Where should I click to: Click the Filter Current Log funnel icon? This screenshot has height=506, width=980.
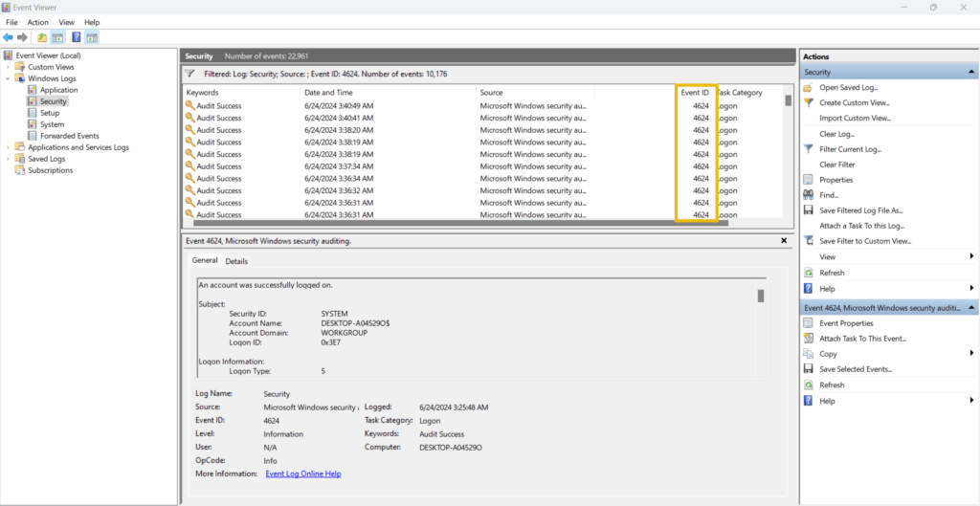tap(808, 149)
